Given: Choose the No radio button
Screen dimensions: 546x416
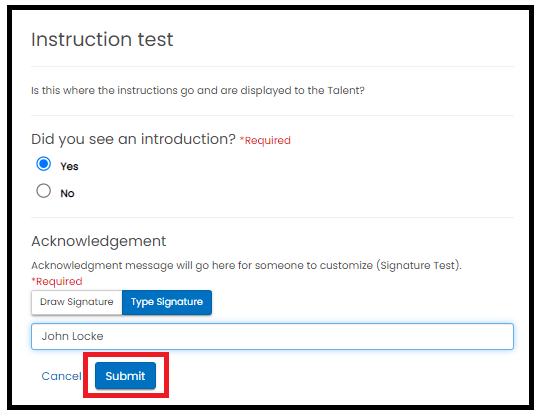Looking at the screenshot, I should tap(44, 191).
